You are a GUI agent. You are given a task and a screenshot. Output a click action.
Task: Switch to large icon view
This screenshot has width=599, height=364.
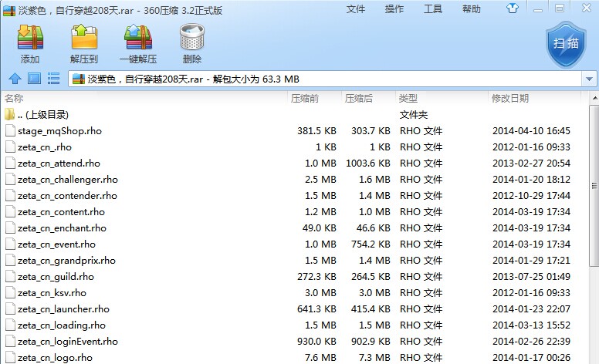pos(35,79)
